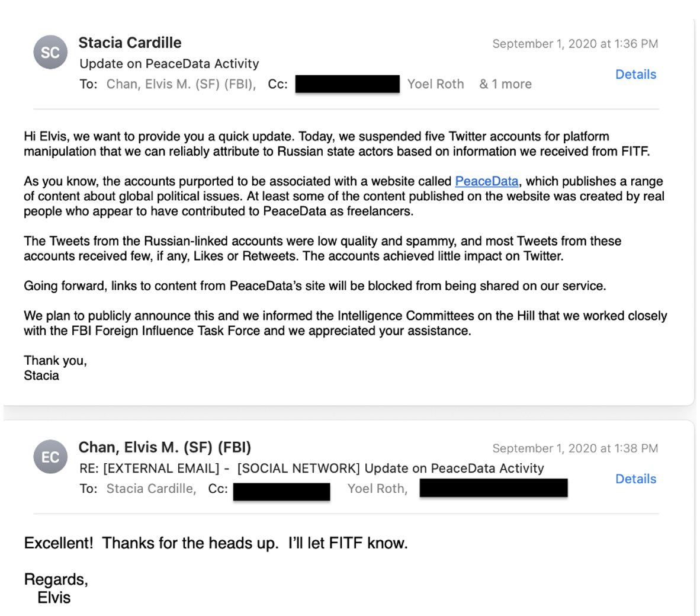Screen dimensions: 700x616
Task: Click the redacted Cc name in first email
Action: click(347, 84)
